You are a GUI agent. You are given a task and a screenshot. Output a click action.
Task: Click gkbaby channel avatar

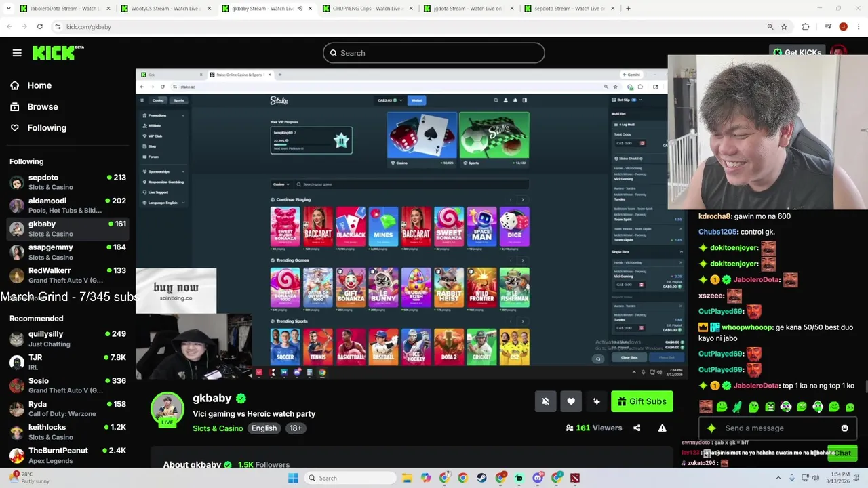(167, 409)
